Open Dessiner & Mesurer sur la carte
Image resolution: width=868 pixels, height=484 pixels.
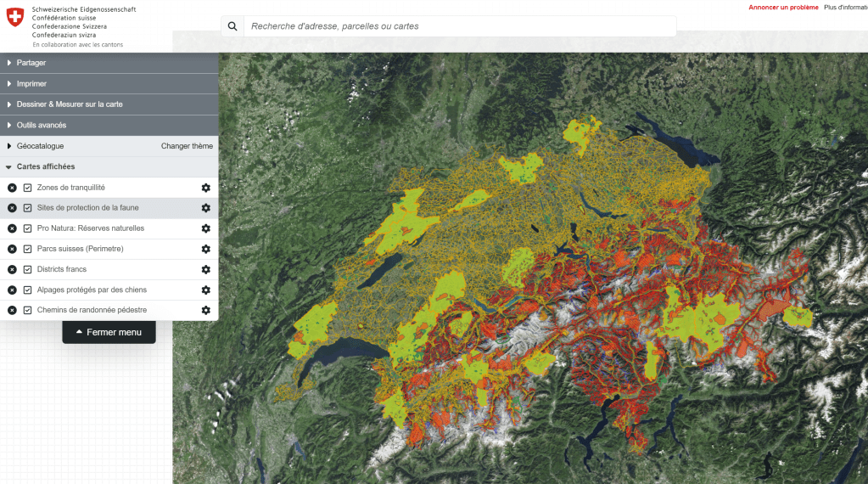pos(70,104)
